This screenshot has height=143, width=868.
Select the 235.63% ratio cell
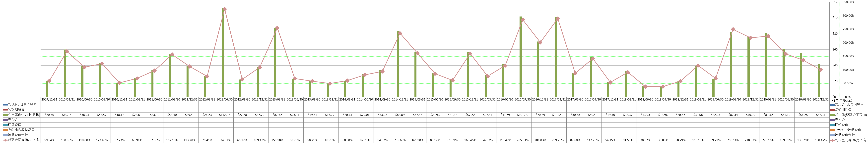pyautogui.click(x=400, y=140)
